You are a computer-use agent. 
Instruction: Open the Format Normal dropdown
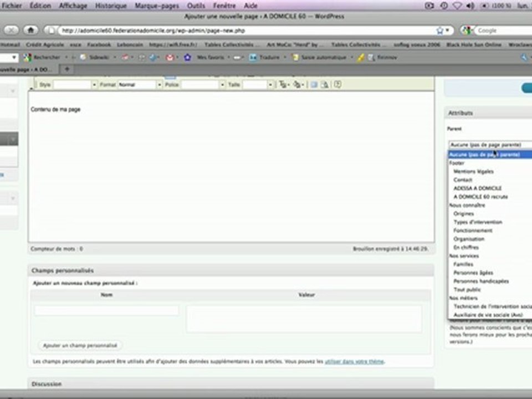pyautogui.click(x=140, y=84)
